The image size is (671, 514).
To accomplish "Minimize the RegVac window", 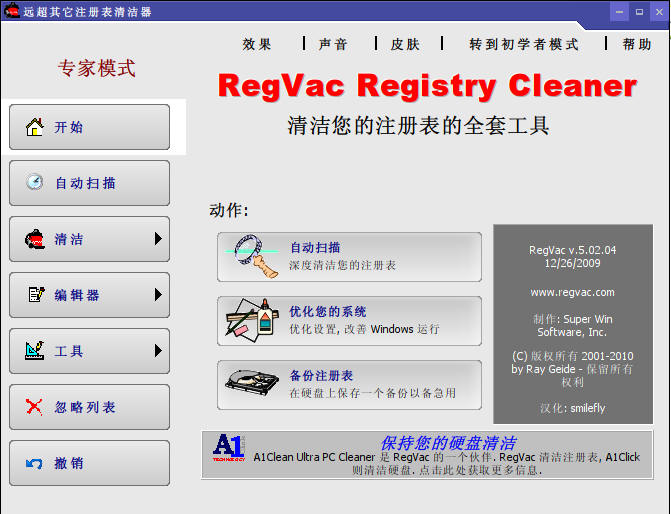I will 619,12.
